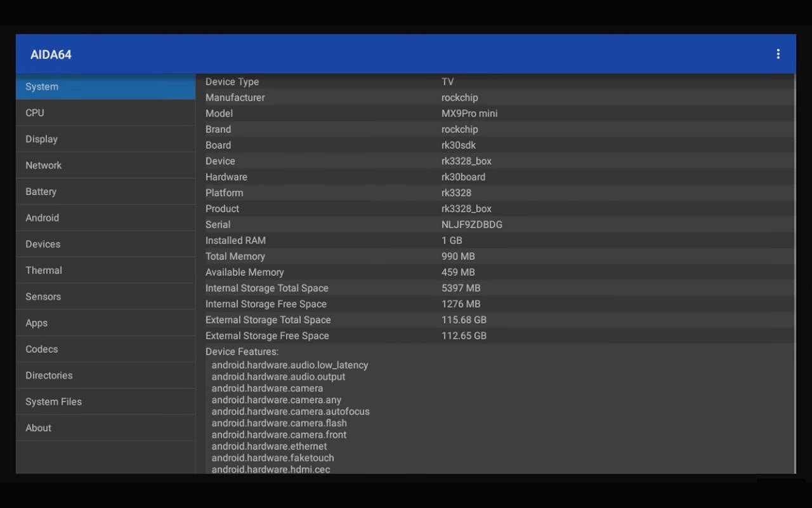
Task: Click the Device Type value TV
Action: coord(448,82)
